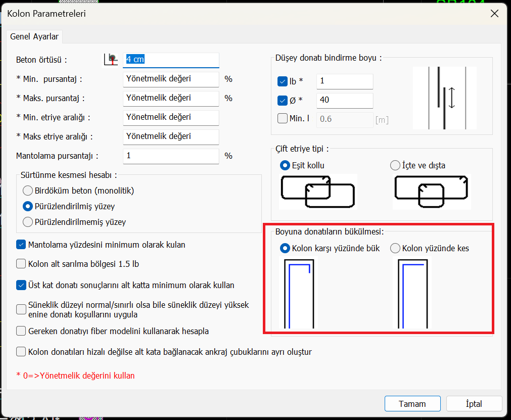The height and width of the screenshot is (420, 511).
Task: Click the concrete cover icon beside Beton örtüsü
Action: coord(111,59)
